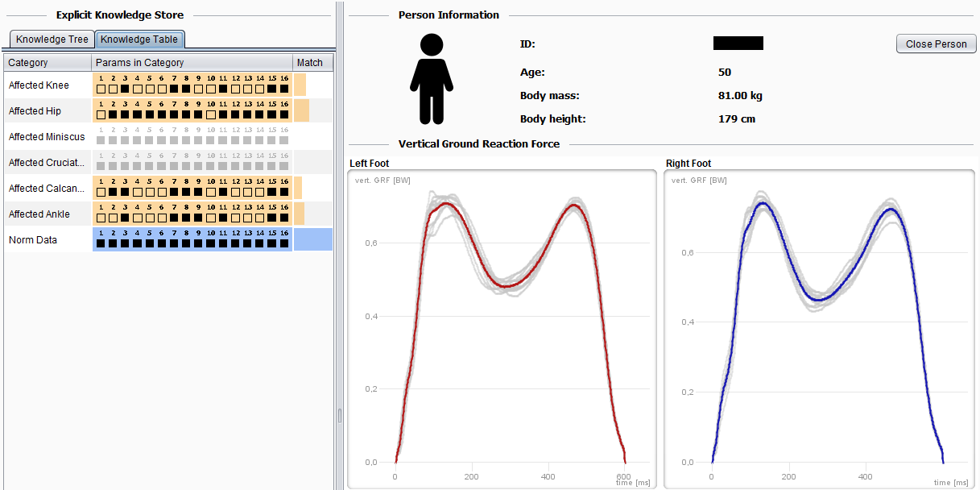Click the orange Affected Hip match bar

coord(301,110)
